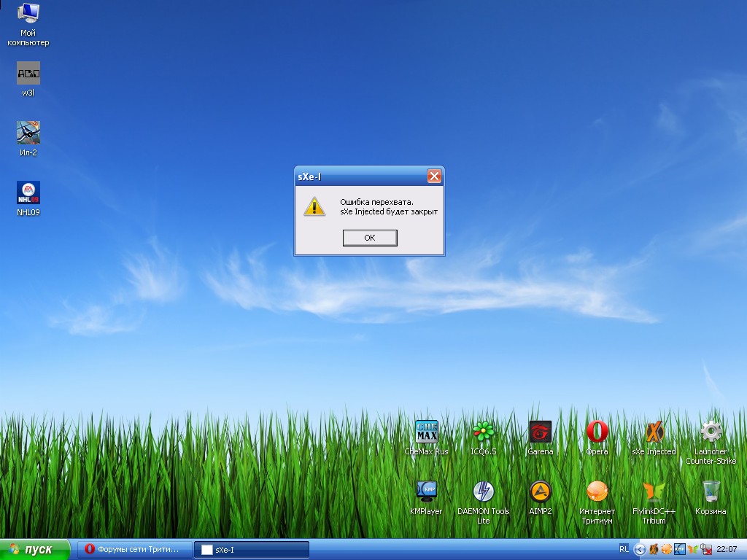747x560 pixels.
Task: Expand hidden tray icons arrow
Action: coord(639,550)
